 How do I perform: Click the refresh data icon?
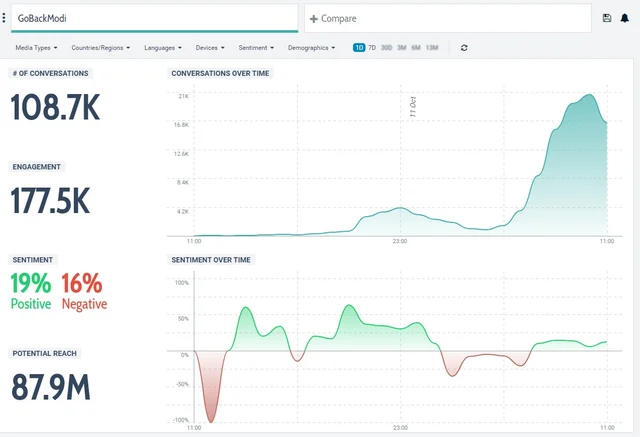point(464,48)
